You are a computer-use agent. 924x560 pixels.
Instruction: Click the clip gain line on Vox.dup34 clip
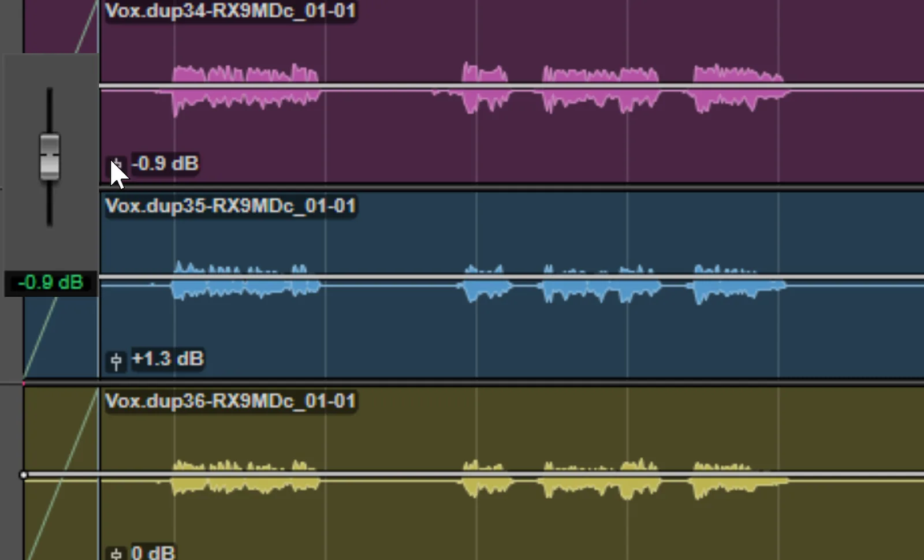[511, 87]
